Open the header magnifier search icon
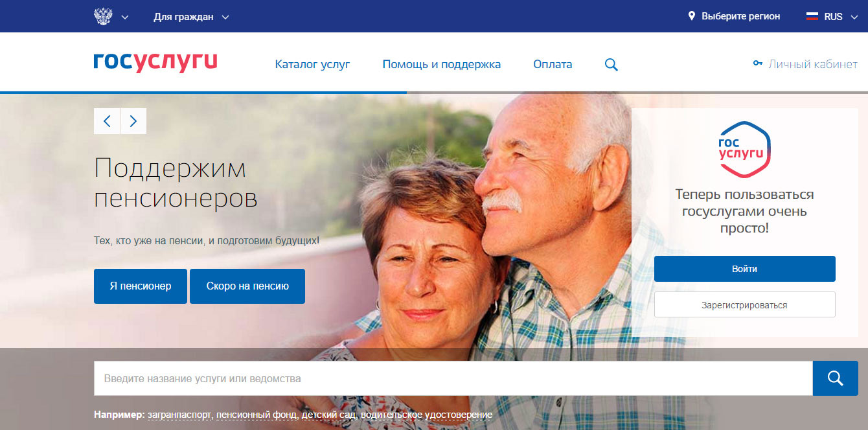The height and width of the screenshot is (434, 868). pos(611,65)
